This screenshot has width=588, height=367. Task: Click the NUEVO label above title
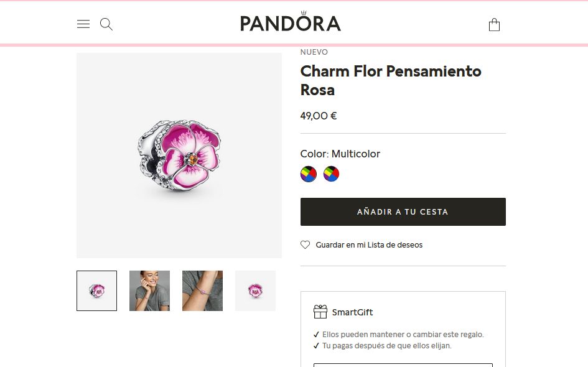click(x=314, y=52)
